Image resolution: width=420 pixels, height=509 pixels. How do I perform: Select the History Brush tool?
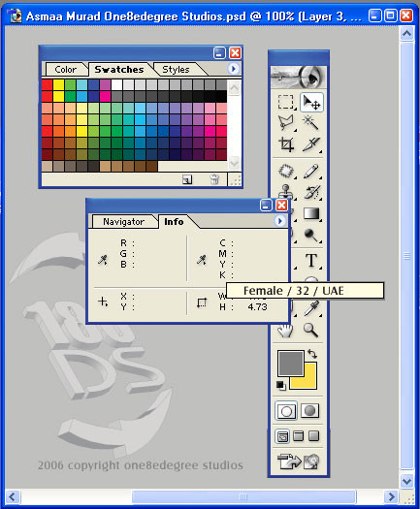pos(312,192)
